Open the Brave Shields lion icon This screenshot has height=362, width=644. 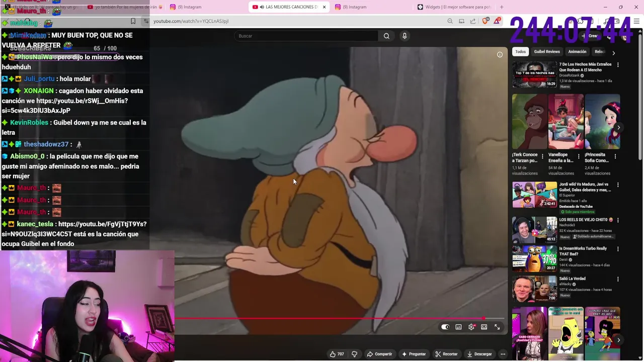486,21
